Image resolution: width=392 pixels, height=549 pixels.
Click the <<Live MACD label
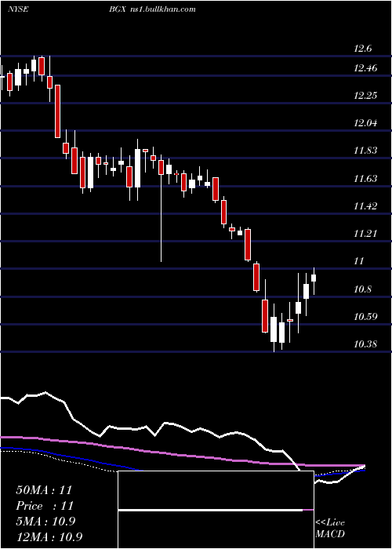coord(330,528)
